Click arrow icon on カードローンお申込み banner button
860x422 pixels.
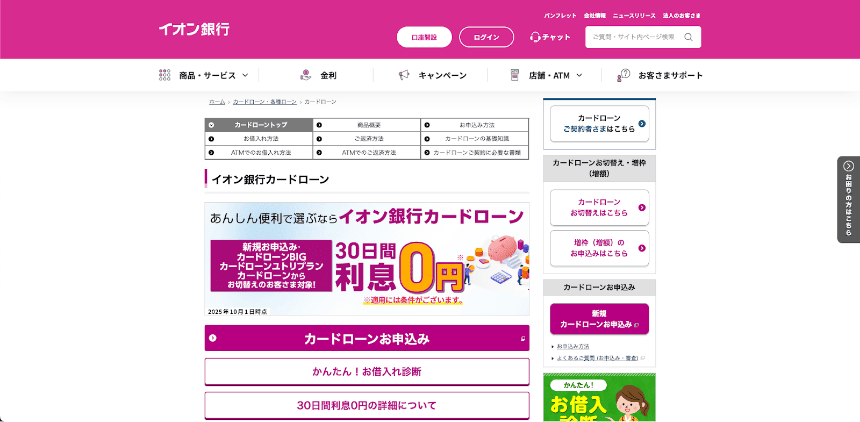[212, 339]
